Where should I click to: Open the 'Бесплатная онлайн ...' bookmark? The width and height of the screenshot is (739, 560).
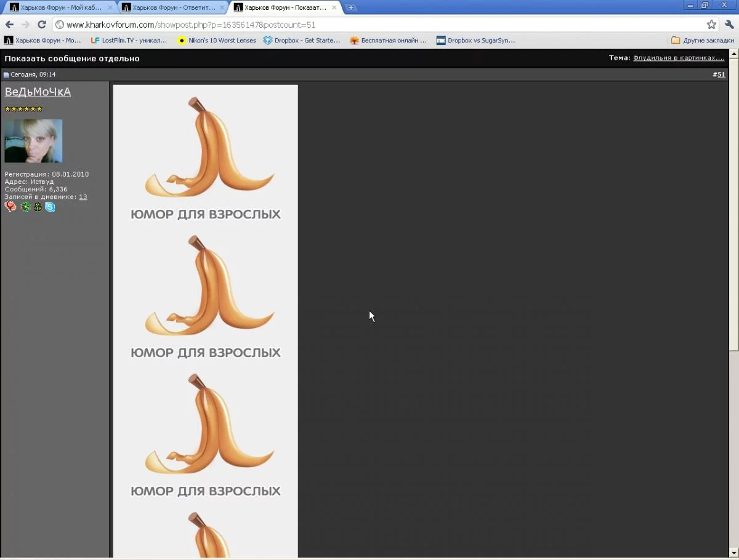point(389,40)
